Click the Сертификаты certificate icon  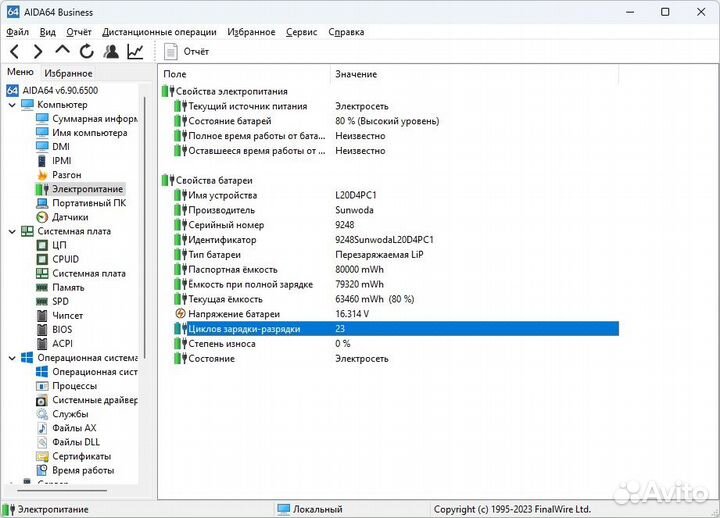(42, 456)
